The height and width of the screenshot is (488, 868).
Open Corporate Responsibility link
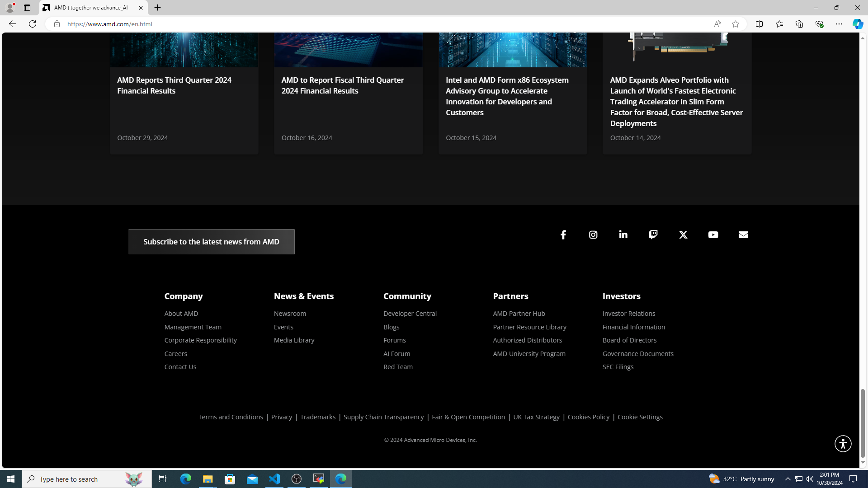tap(200, 340)
